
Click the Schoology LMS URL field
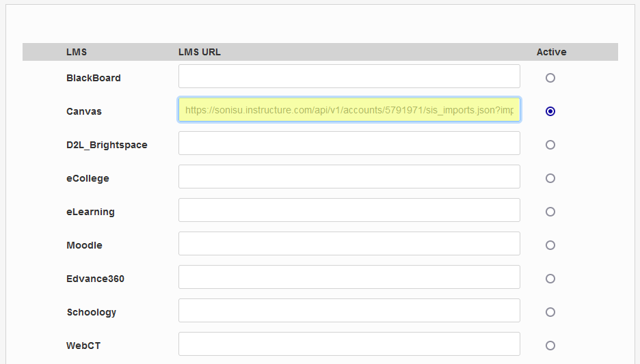coord(349,310)
